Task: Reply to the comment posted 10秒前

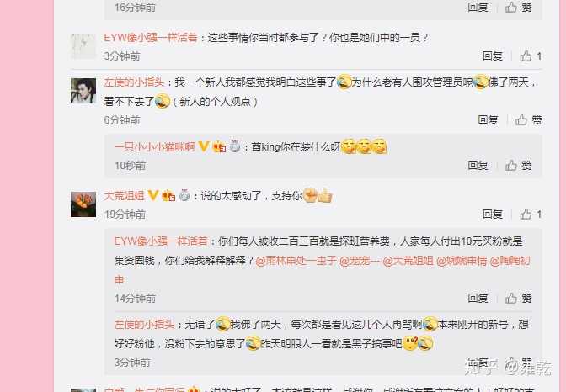Action: click(478, 166)
